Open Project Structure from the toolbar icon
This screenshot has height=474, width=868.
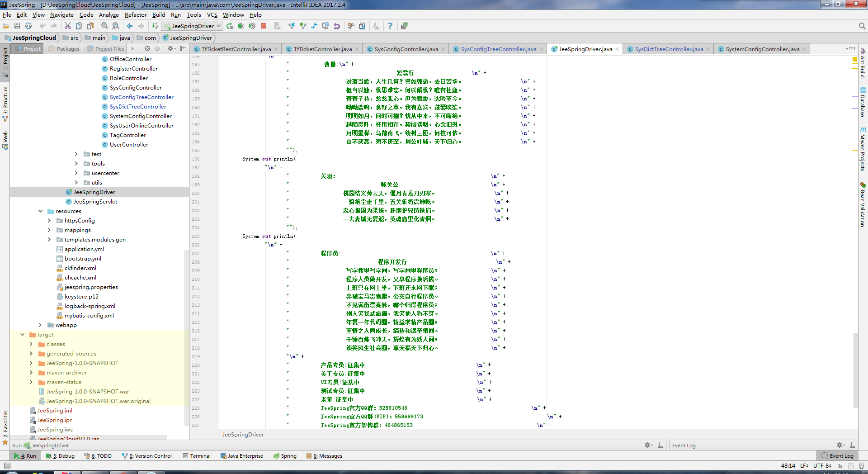[x=362, y=26]
